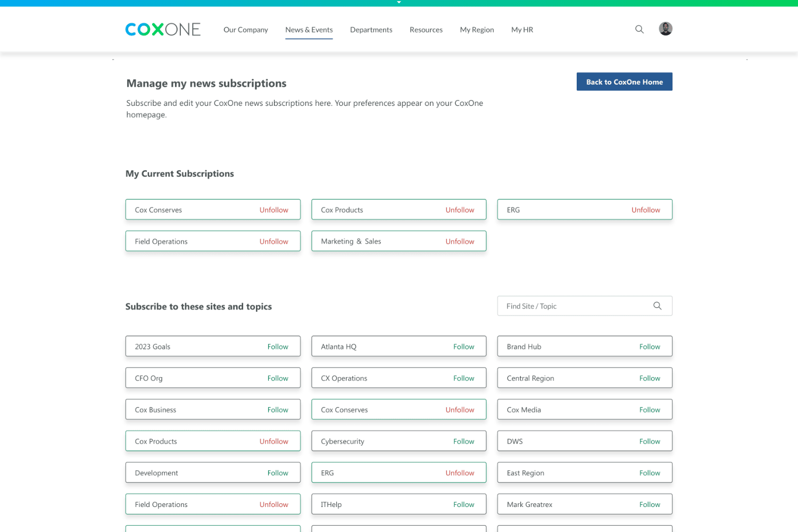Open the Our Company menu
This screenshot has width=798, height=532.
246,30
